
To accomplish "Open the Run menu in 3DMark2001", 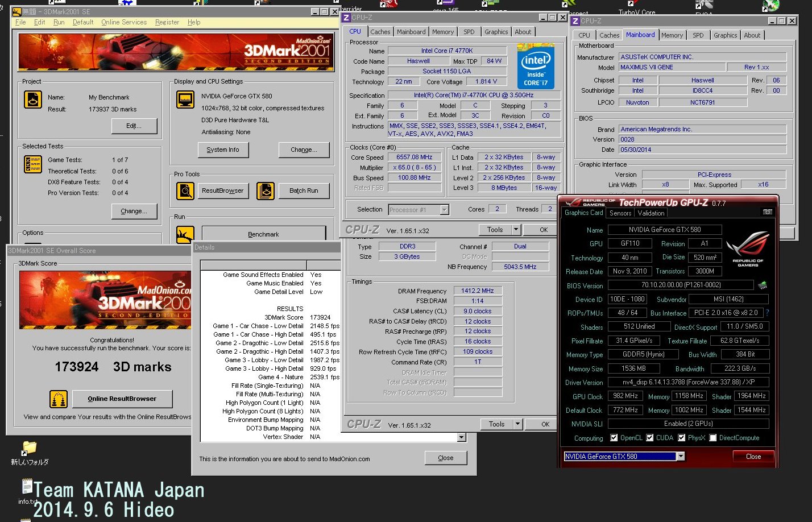I will click(x=59, y=22).
